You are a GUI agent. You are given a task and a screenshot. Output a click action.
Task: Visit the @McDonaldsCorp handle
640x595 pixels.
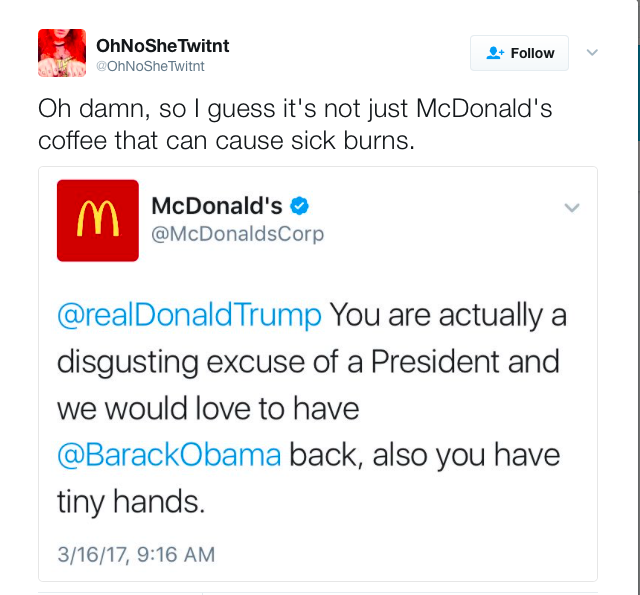(238, 234)
